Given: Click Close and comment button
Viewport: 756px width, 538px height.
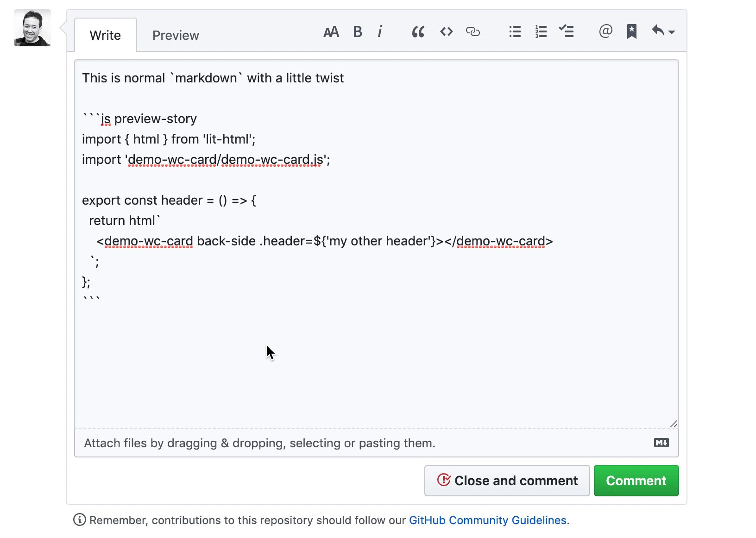Looking at the screenshot, I should click(x=507, y=481).
